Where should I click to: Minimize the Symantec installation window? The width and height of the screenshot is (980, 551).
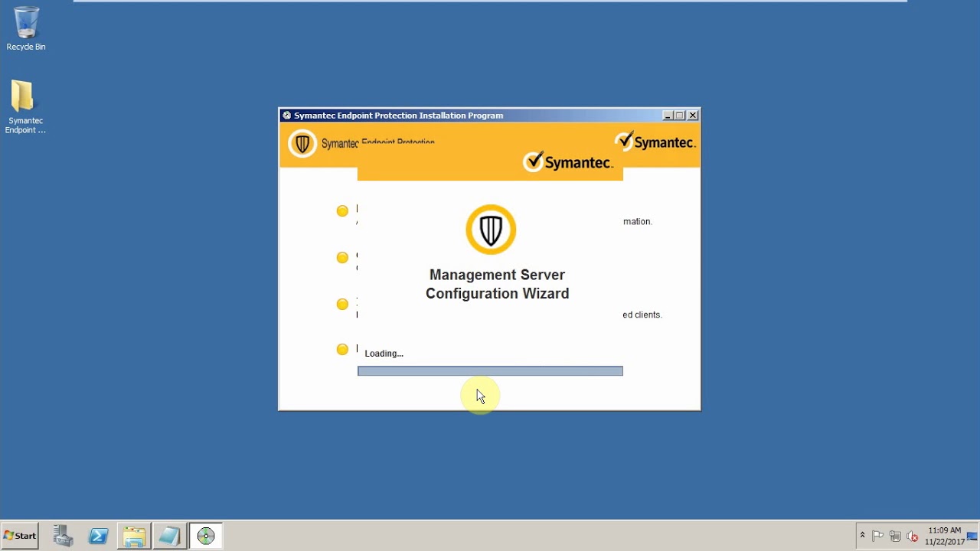coord(668,116)
